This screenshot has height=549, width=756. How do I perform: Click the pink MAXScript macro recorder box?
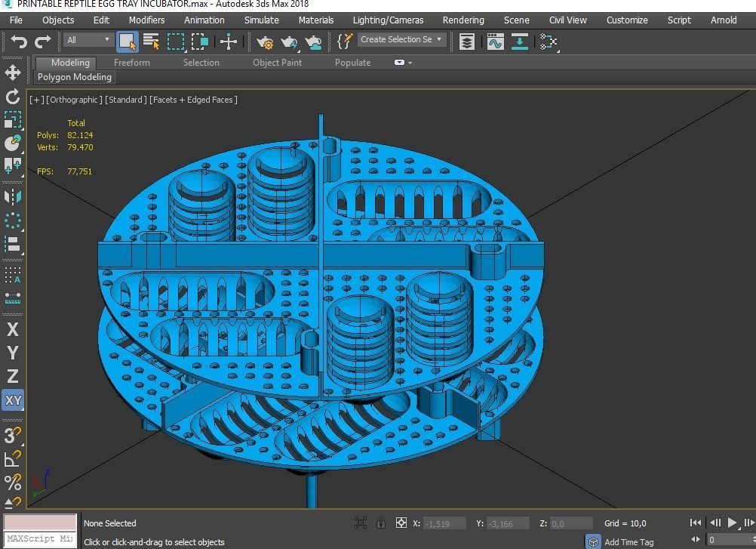(x=40, y=523)
